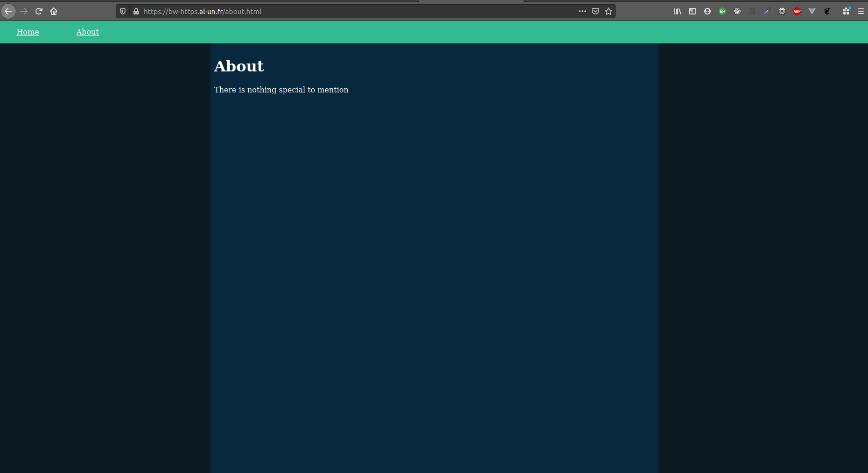Select the current browser tab
Image resolution: width=868 pixels, height=473 pixels.
471,2
